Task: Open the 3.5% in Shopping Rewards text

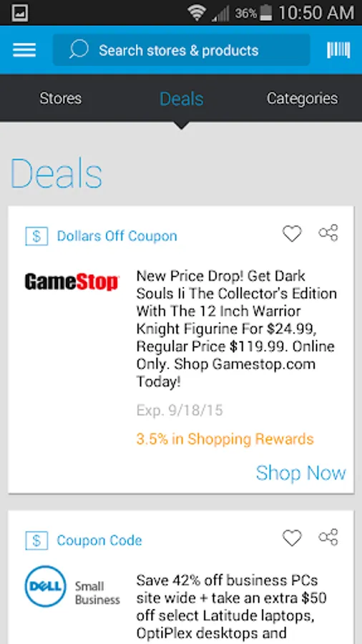Action: 225,439
